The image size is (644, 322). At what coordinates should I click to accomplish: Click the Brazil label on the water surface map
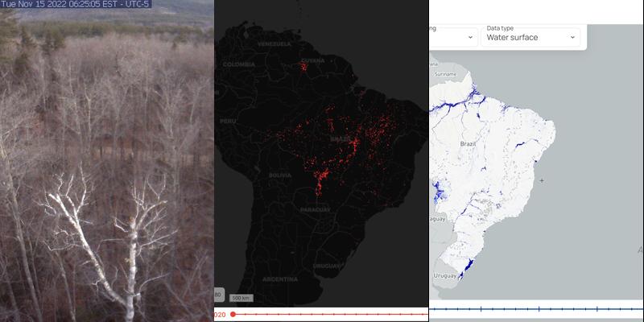click(468, 143)
